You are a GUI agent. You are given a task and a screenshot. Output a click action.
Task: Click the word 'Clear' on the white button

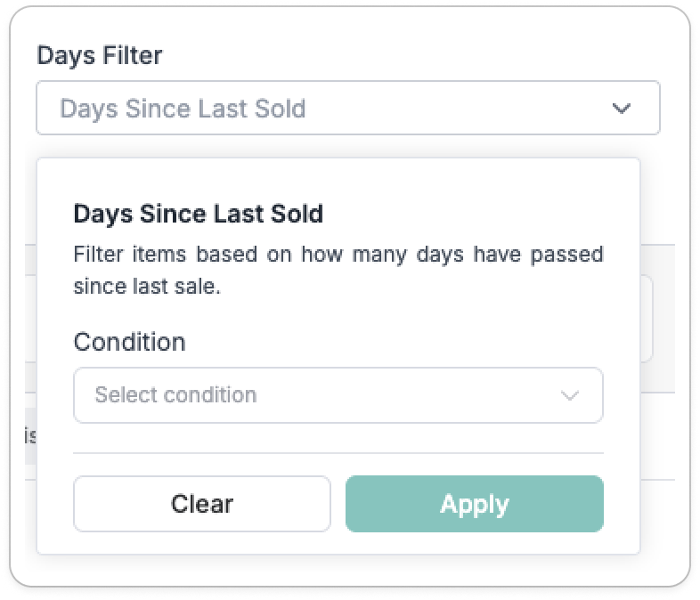point(202,504)
